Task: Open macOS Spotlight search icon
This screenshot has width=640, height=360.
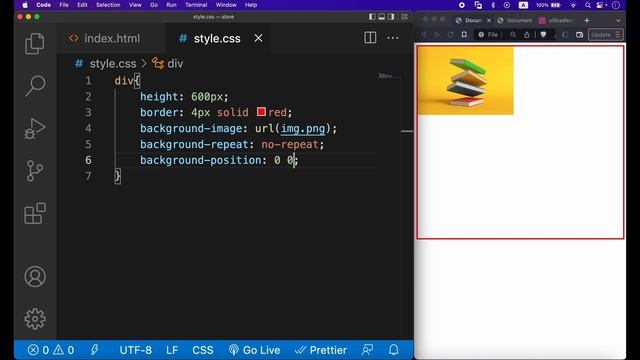Action: coord(588,5)
